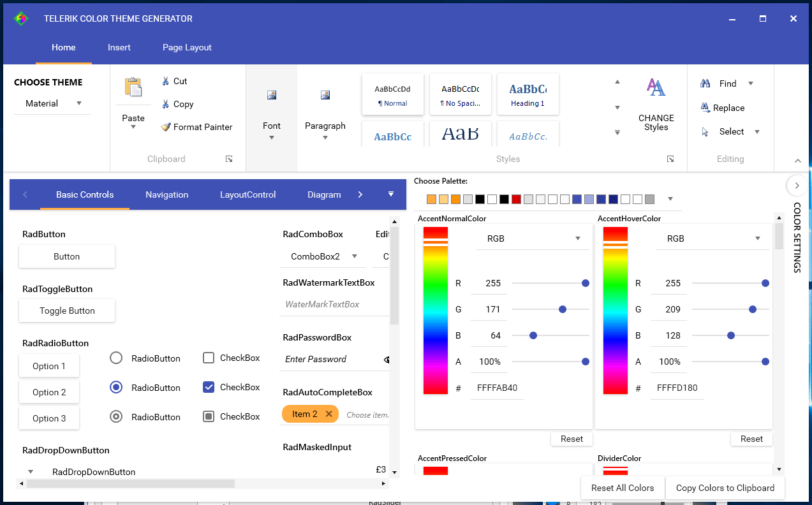
Task: Click the tab strip's right arrow after Diagram
Action: [360, 194]
